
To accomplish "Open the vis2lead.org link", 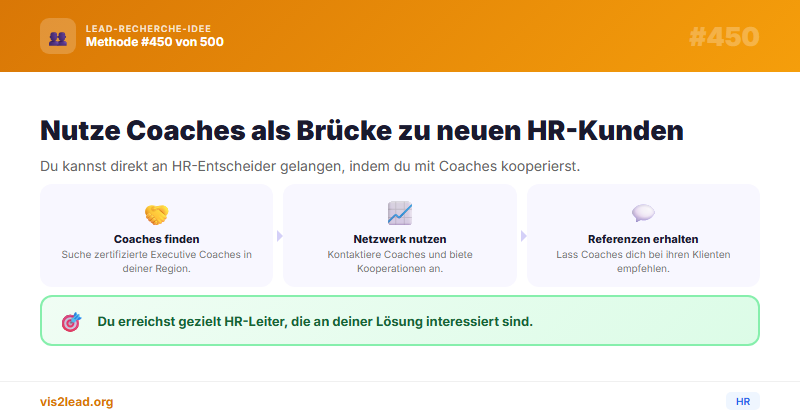I will 77,402.
